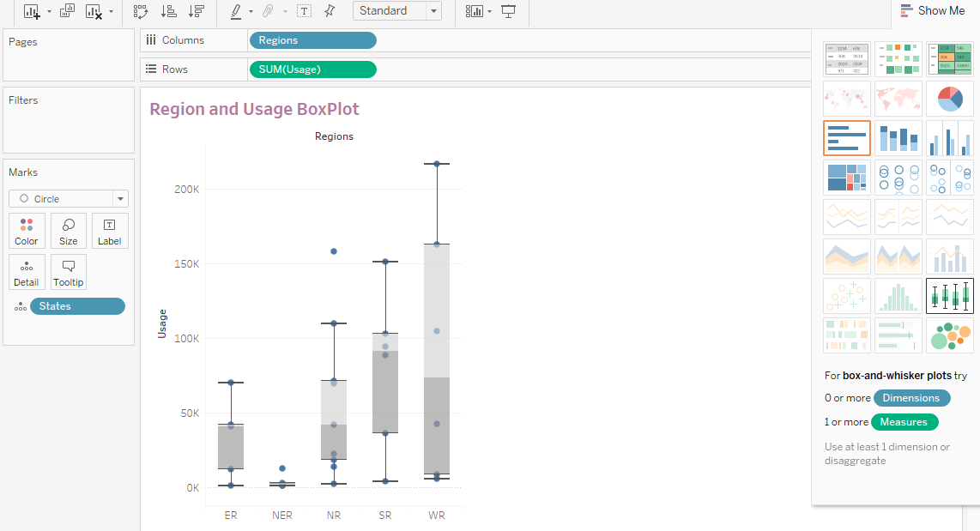The height and width of the screenshot is (531, 980).
Task: Click the Clear Sheet toolbar icon
Action: pos(94,11)
